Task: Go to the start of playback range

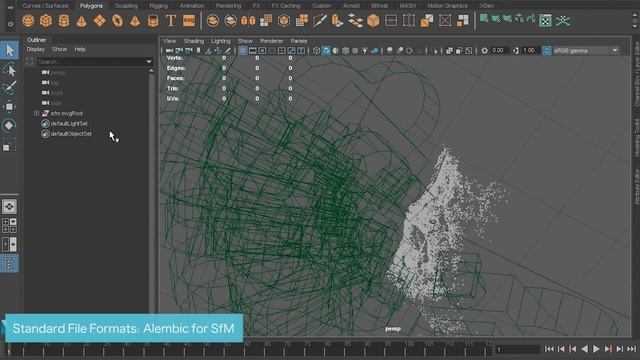Action: point(549,349)
